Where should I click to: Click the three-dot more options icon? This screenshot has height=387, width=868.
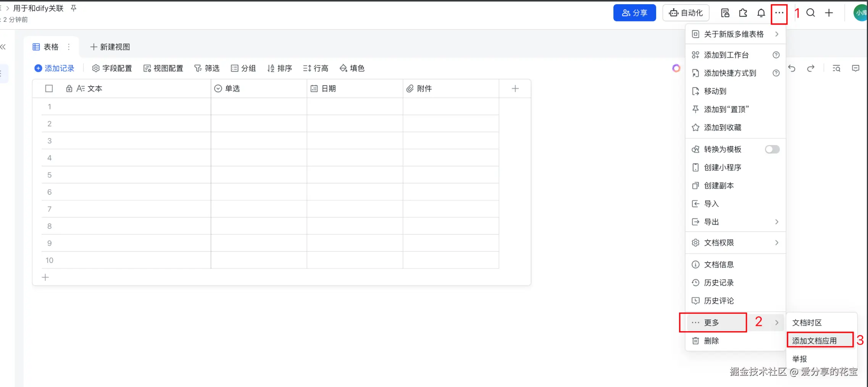click(779, 13)
